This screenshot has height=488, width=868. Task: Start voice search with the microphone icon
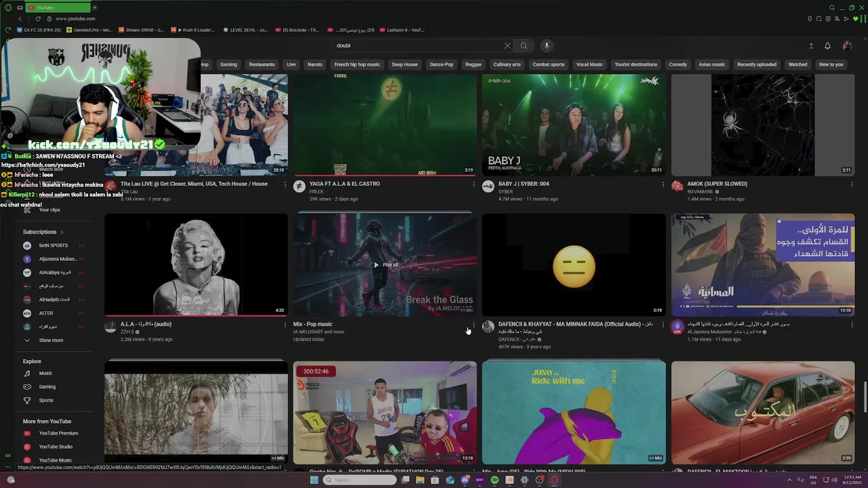547,45
